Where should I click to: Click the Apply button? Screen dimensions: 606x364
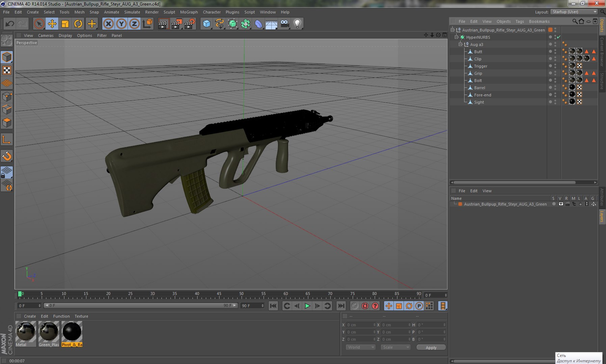point(431,347)
